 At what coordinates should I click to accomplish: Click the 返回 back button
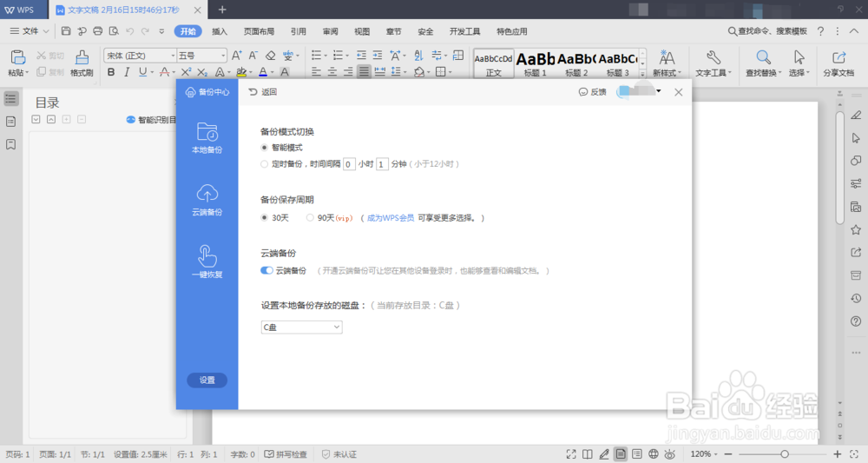click(263, 92)
